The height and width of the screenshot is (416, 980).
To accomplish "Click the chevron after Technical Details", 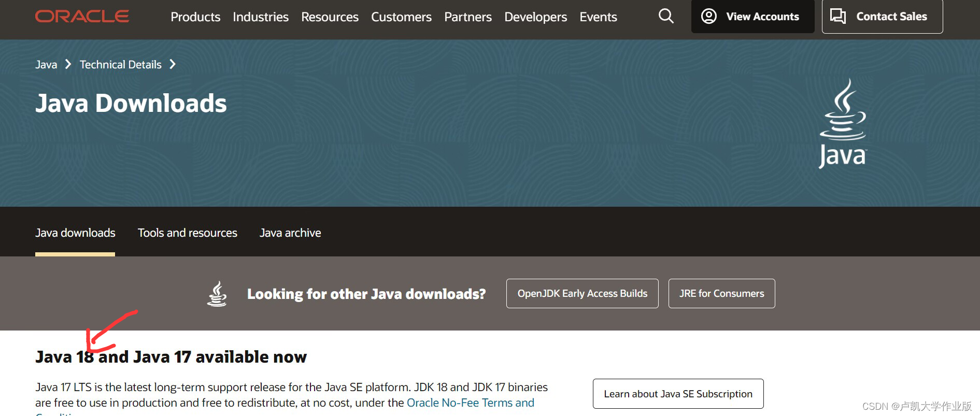I will click(173, 64).
